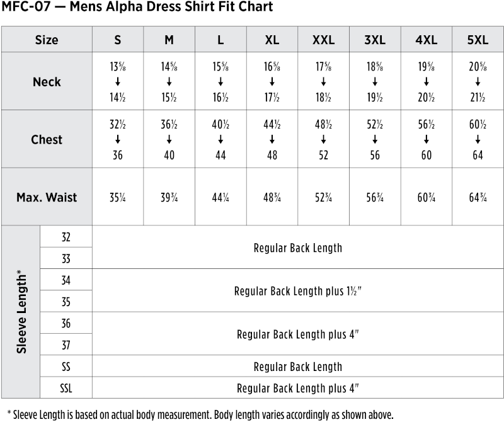The width and height of the screenshot is (504, 422).
Task: Select sleeve length 32 cell
Action: pyautogui.click(x=66, y=237)
